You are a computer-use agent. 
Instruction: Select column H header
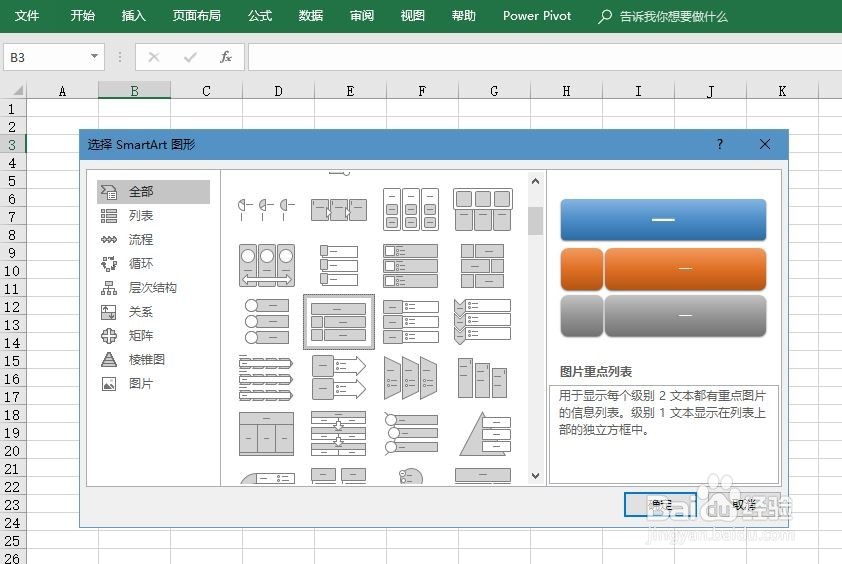point(566,91)
